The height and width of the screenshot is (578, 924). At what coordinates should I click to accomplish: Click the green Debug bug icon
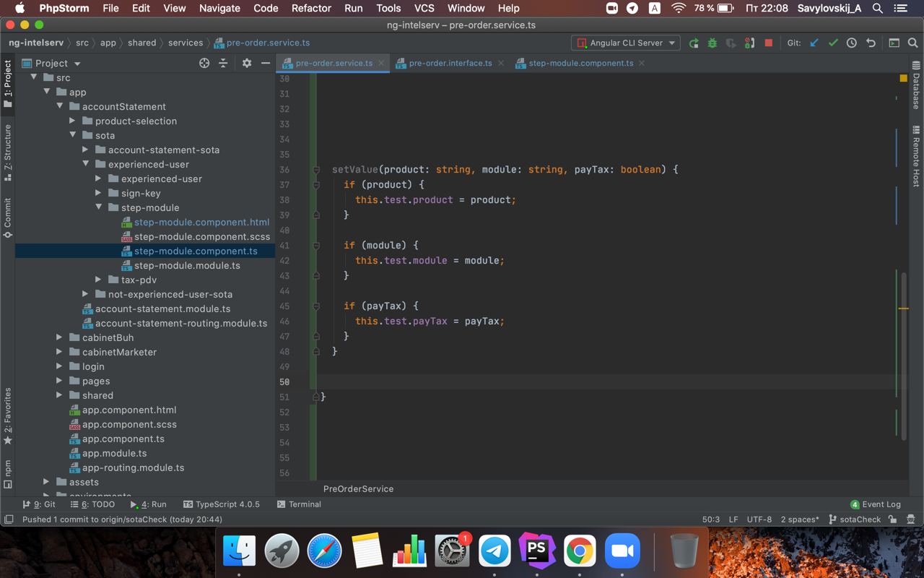pos(712,43)
